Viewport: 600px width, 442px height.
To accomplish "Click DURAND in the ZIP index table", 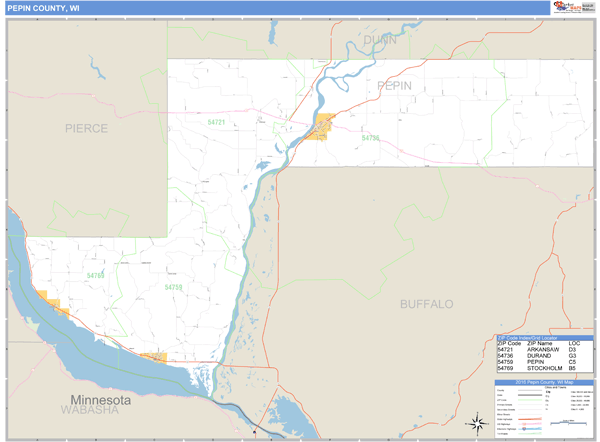I will coord(539,356).
